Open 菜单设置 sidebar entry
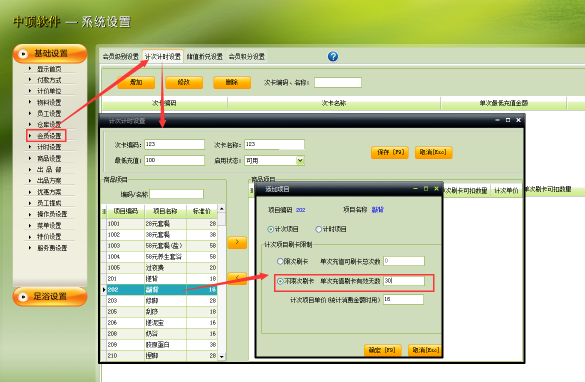Screen dimensions: 585x382 [x=49, y=225]
